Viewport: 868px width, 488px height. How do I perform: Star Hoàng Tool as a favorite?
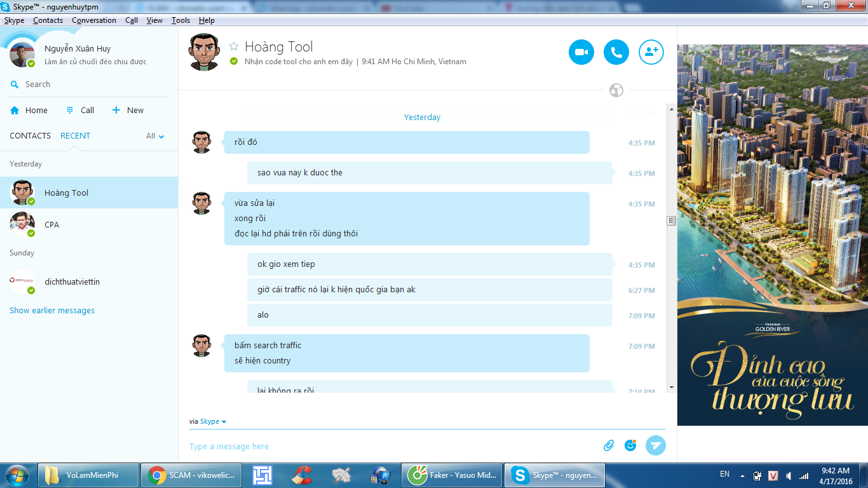[x=234, y=46]
